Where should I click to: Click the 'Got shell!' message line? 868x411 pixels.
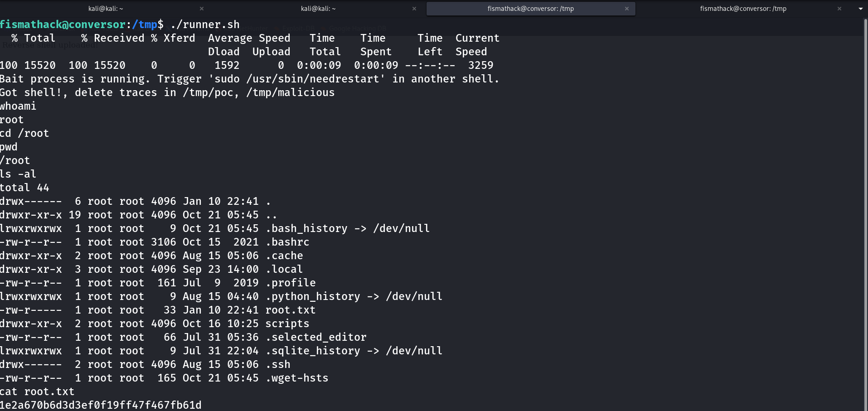[x=167, y=92]
